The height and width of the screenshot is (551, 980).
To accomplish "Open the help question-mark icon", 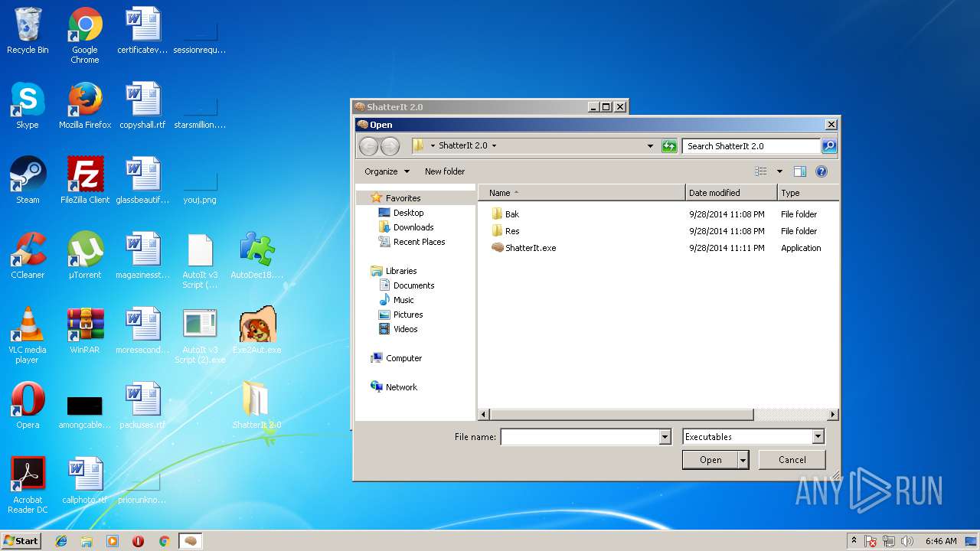I will tap(822, 171).
